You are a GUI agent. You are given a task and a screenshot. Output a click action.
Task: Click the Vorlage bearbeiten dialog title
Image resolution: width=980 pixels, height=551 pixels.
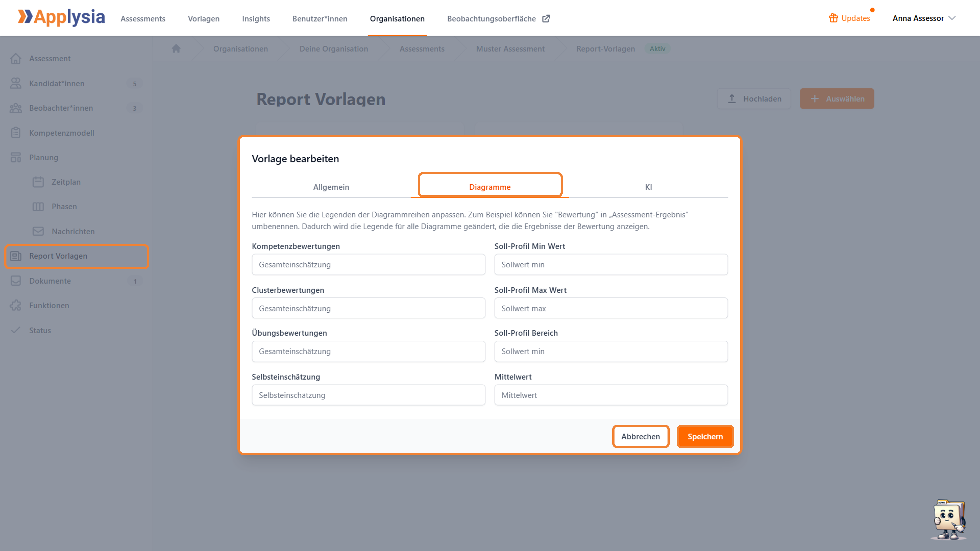point(295,159)
